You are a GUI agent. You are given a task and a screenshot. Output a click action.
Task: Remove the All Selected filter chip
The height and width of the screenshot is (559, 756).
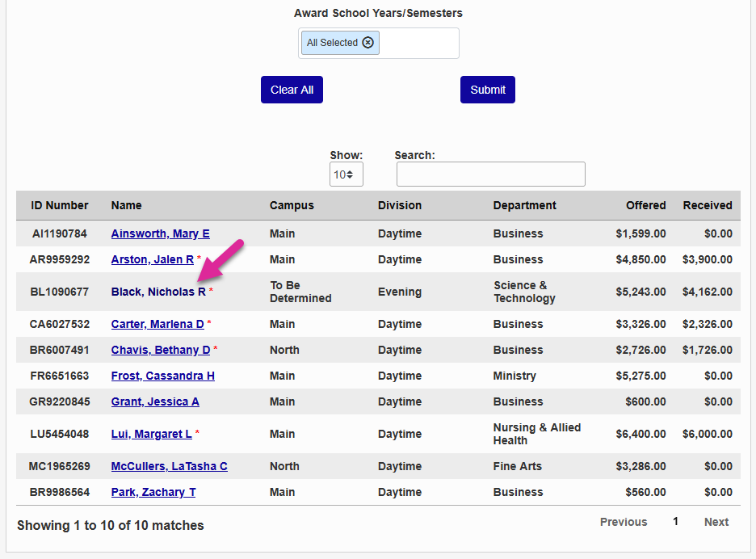(367, 43)
